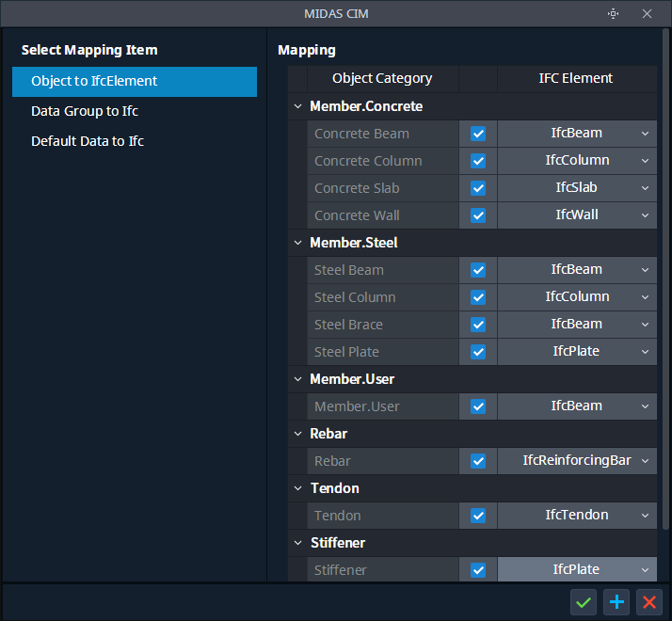Select the Concrete Slab category cell
This screenshot has height=621, width=672.
(383, 188)
